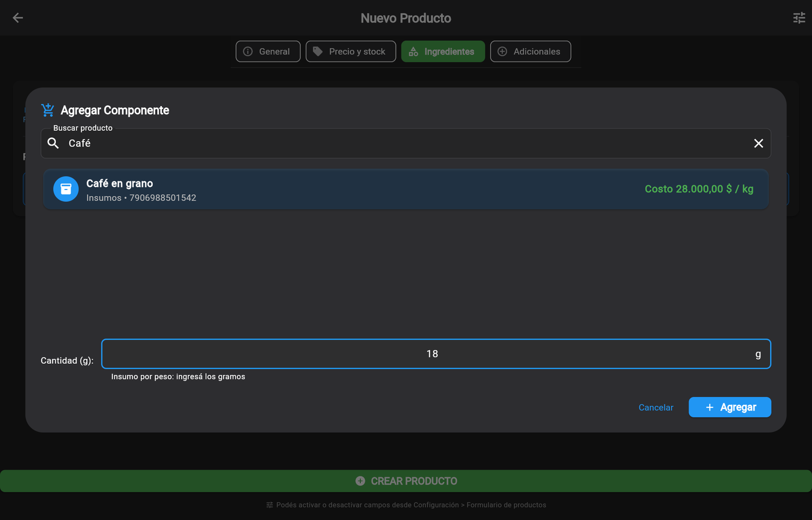
Task: Click the cost 28.000,00 $ / kg text
Action: point(699,189)
